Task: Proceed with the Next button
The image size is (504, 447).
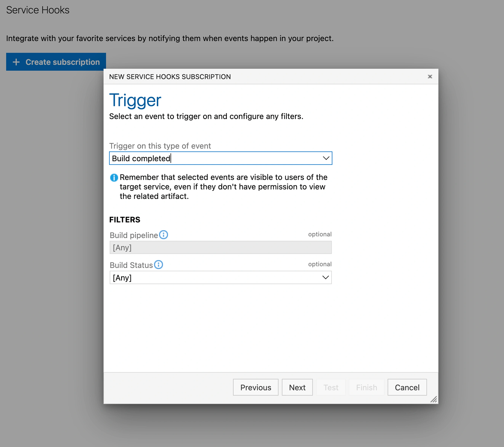Action: (297, 387)
